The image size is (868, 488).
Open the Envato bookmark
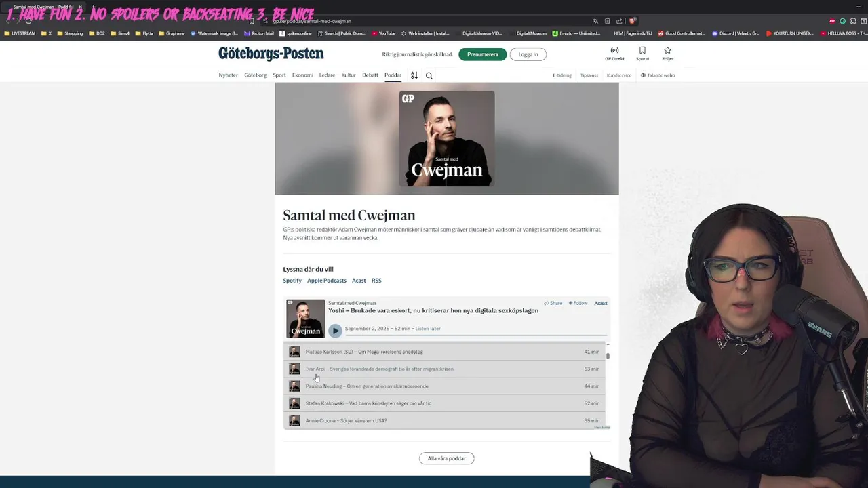point(577,33)
